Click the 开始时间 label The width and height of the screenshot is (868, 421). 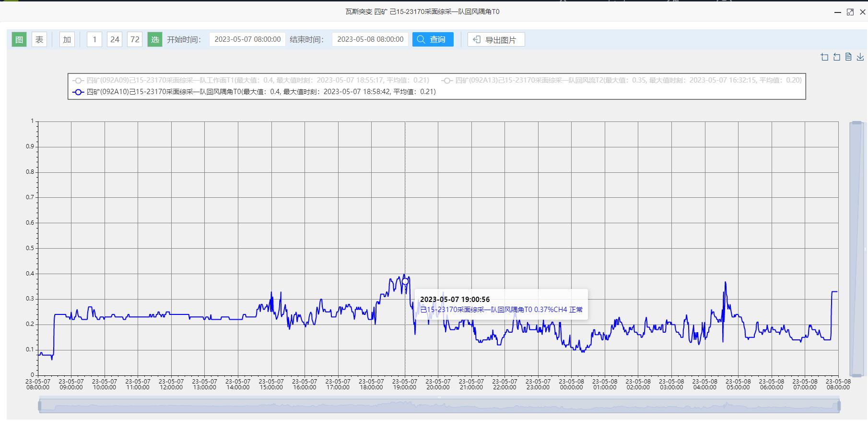[184, 39]
